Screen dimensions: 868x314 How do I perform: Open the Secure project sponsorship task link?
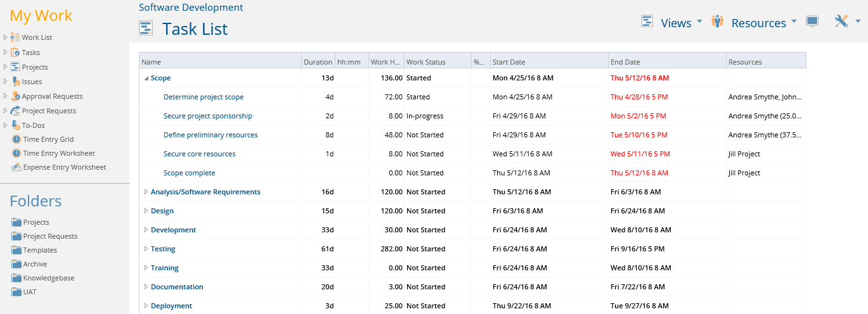[208, 116]
